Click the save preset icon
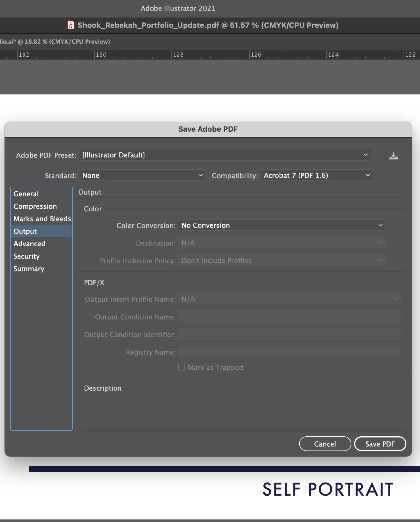The width and height of the screenshot is (420, 522). point(393,156)
